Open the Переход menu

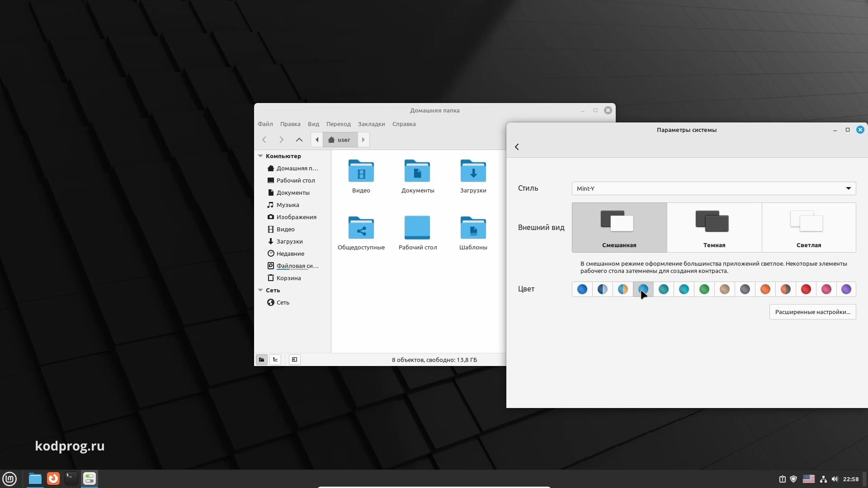[x=339, y=124]
